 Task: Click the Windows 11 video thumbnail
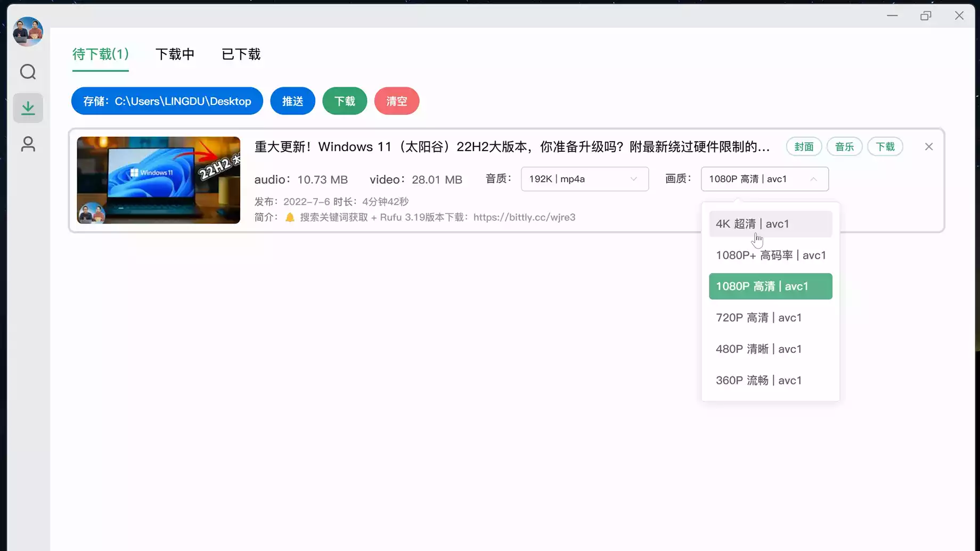158,180
